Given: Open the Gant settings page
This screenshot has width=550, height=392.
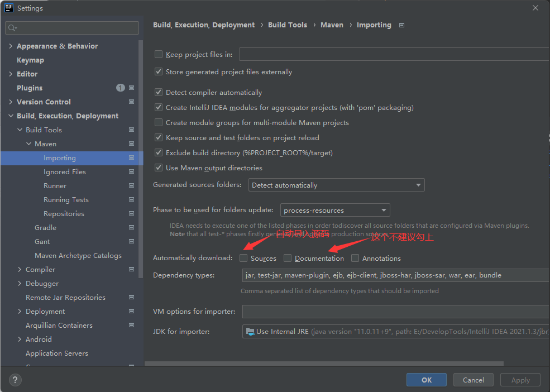Looking at the screenshot, I should click(x=42, y=241).
